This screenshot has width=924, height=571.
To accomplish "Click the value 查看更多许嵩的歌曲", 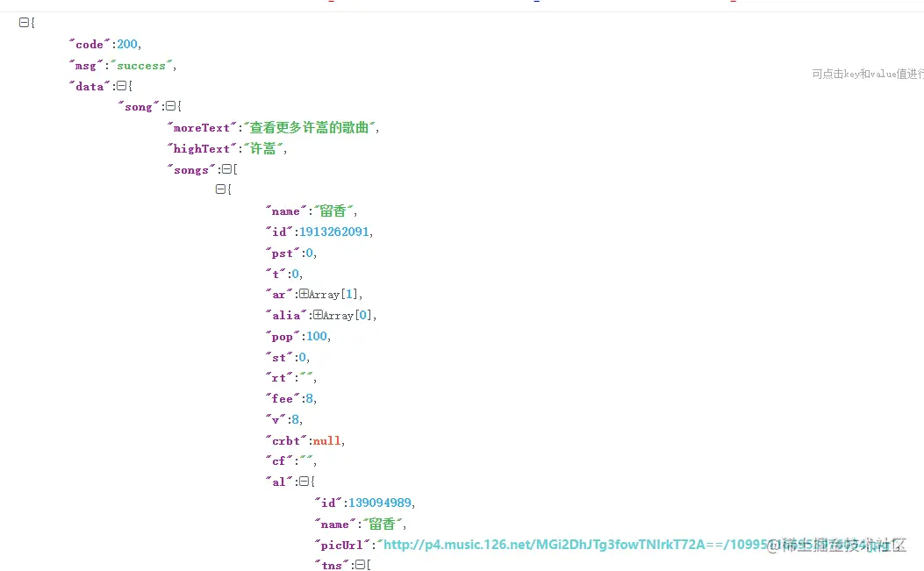I will (x=310, y=127).
